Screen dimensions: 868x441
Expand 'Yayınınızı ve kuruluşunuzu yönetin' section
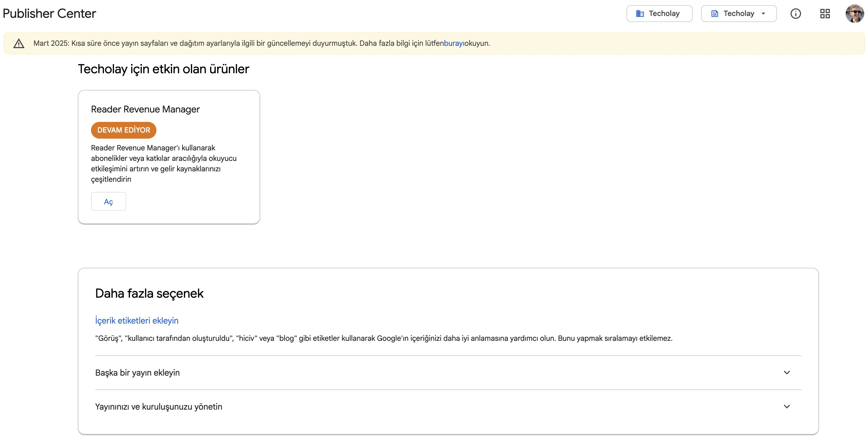tap(448, 407)
